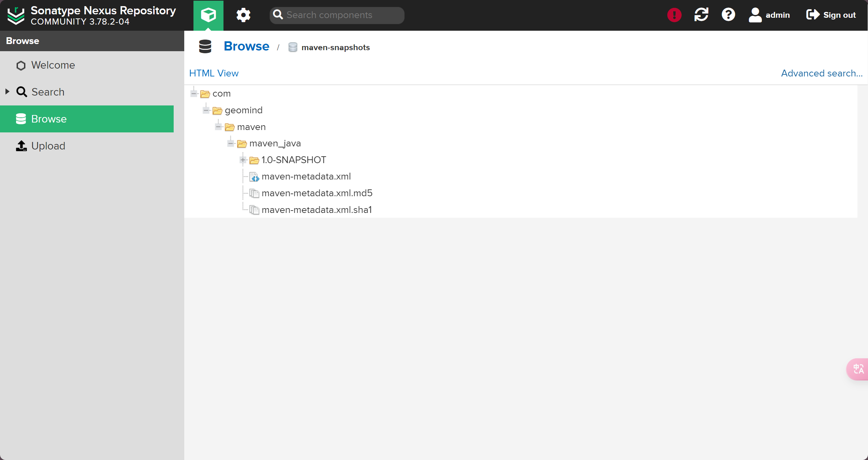Click the maven-snapshots repository icon in breadcrumb

pyautogui.click(x=293, y=47)
